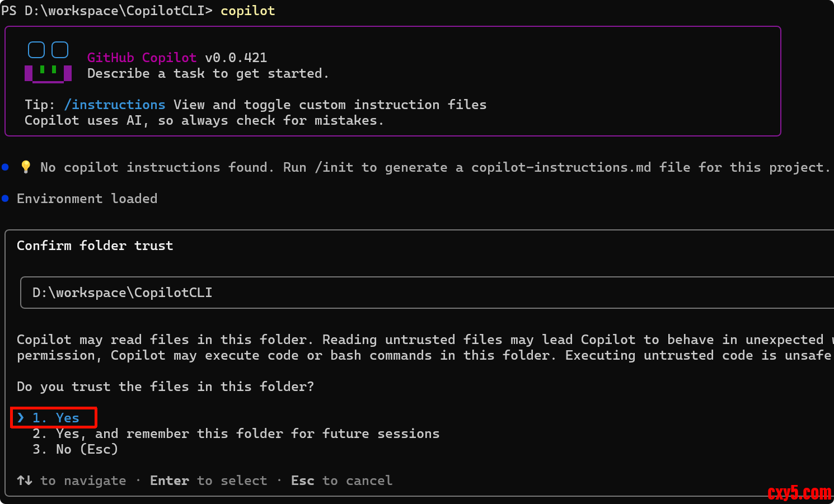Click the cxy5.com watermark

pyautogui.click(x=799, y=492)
